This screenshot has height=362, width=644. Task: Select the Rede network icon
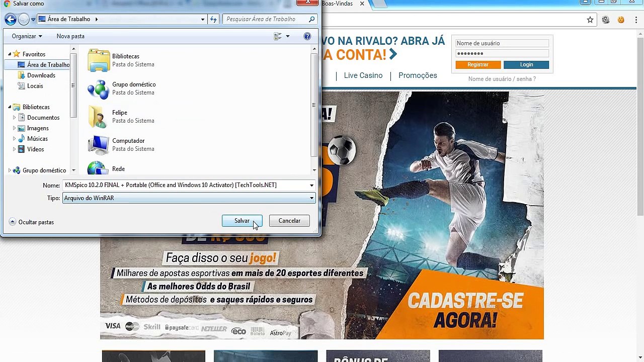point(99,168)
